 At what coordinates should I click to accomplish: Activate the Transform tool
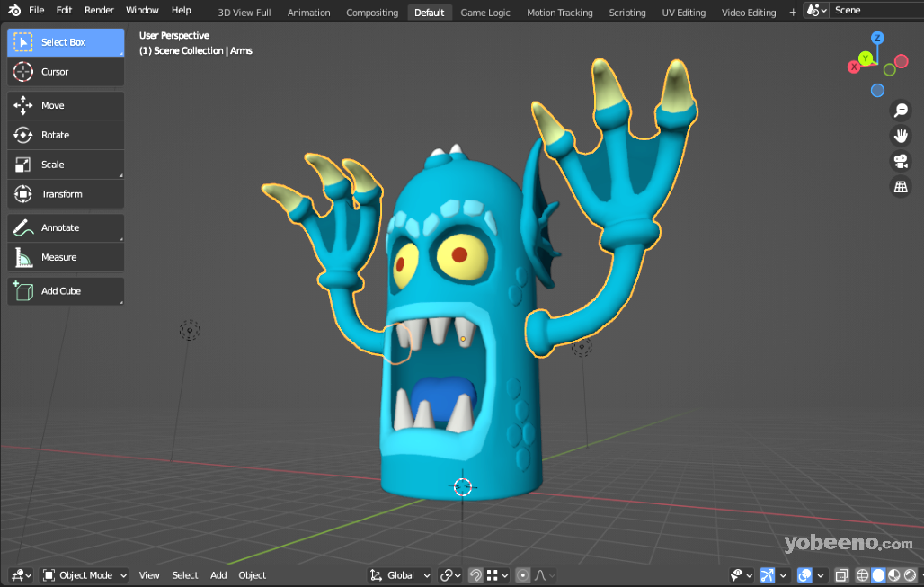tap(66, 194)
